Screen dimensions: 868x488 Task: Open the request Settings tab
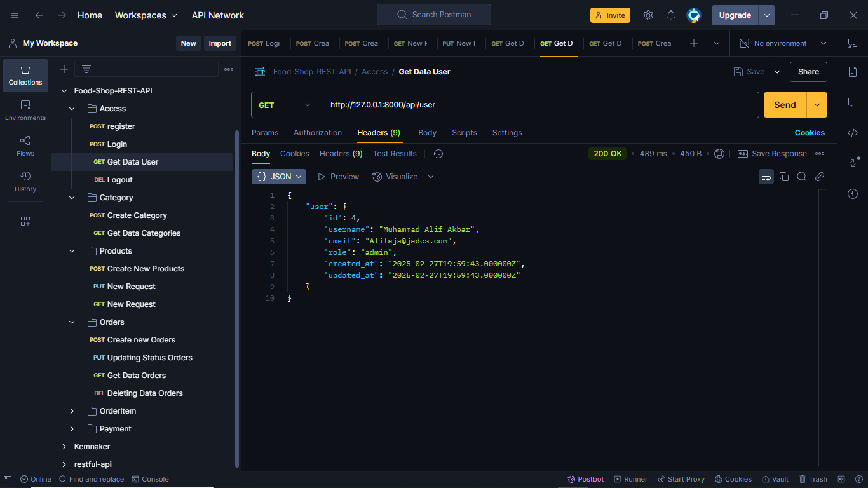point(507,133)
